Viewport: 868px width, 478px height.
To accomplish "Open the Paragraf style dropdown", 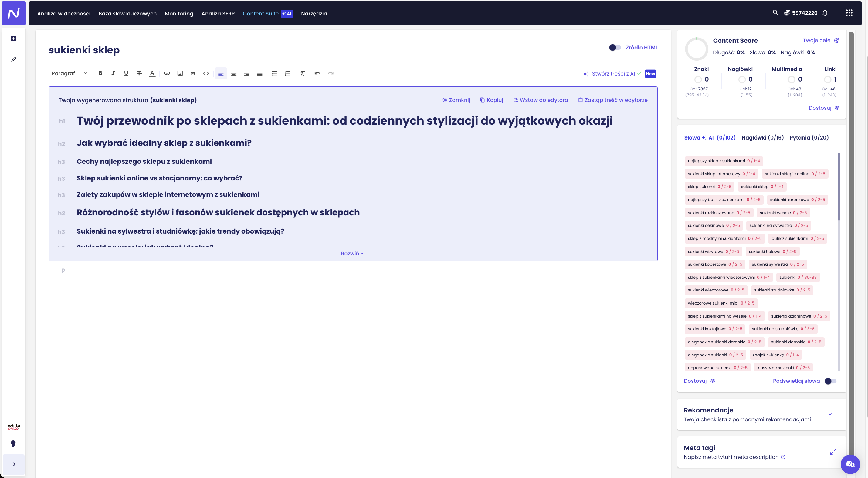I will [70, 73].
